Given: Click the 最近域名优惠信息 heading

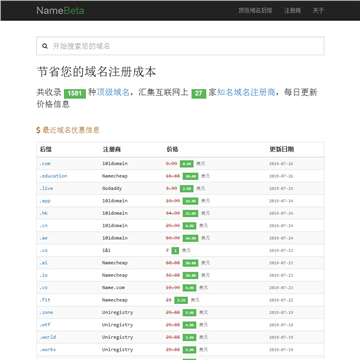Looking at the screenshot, I should pyautogui.click(x=71, y=130).
